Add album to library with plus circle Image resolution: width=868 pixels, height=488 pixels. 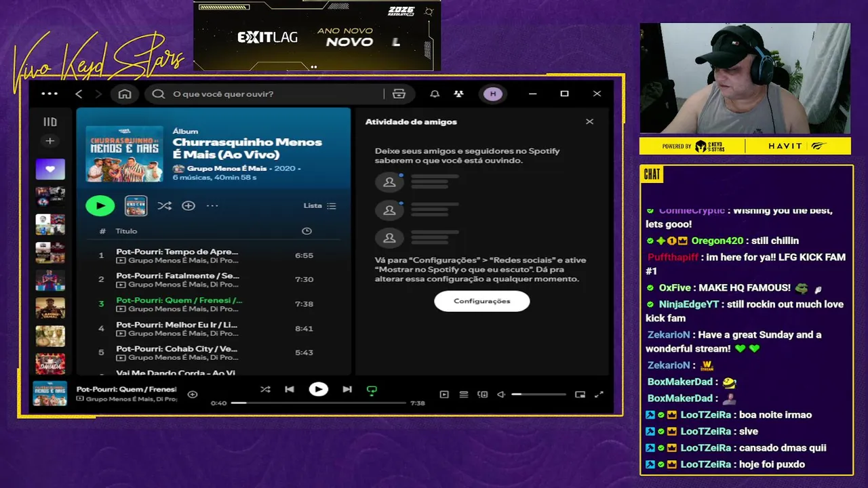pos(189,205)
